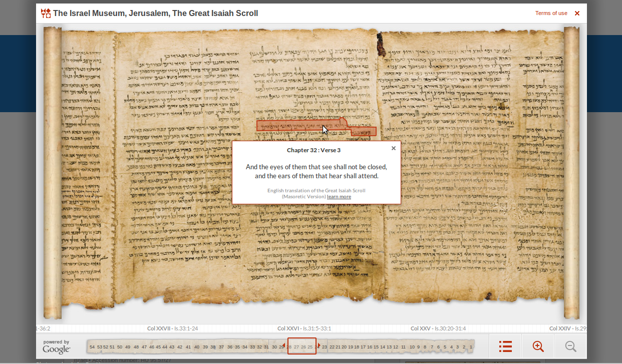The width and height of the screenshot is (622, 364).
Task: Select the 'Col XXIV' label
Action: (568, 328)
